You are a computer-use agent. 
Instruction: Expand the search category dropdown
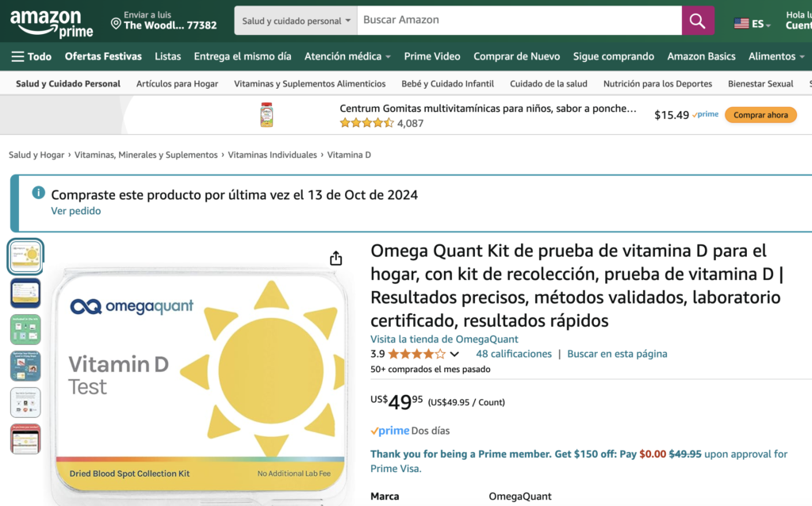(296, 21)
